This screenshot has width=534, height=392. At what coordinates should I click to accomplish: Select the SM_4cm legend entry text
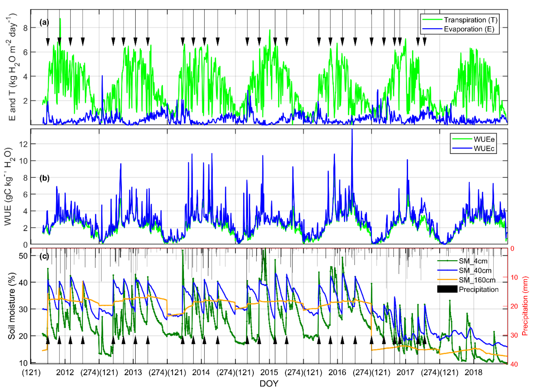pos(473,261)
